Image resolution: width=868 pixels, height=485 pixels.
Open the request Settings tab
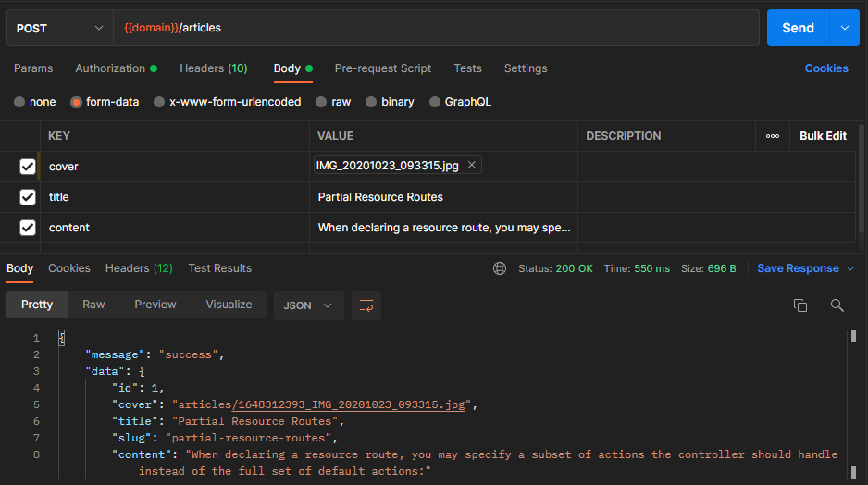[526, 68]
